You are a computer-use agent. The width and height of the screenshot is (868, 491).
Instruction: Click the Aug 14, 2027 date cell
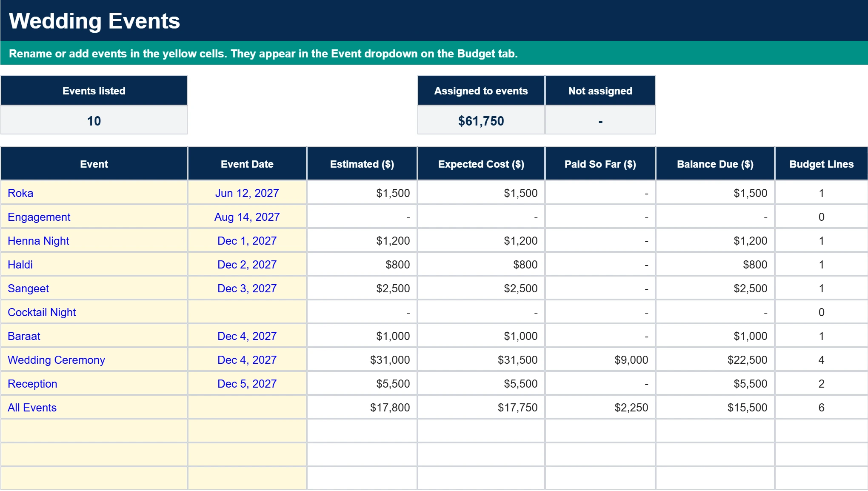coord(247,217)
